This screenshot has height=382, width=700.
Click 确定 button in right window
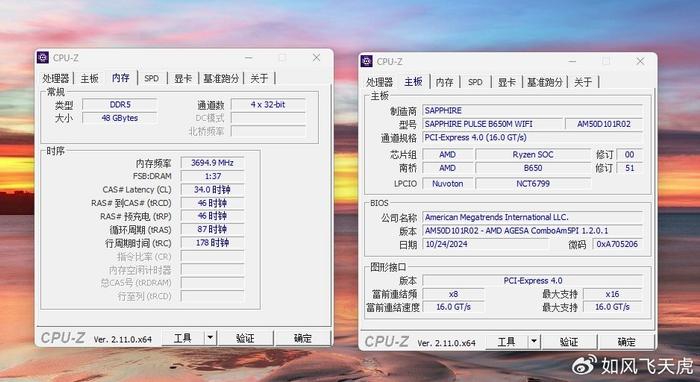click(x=626, y=342)
